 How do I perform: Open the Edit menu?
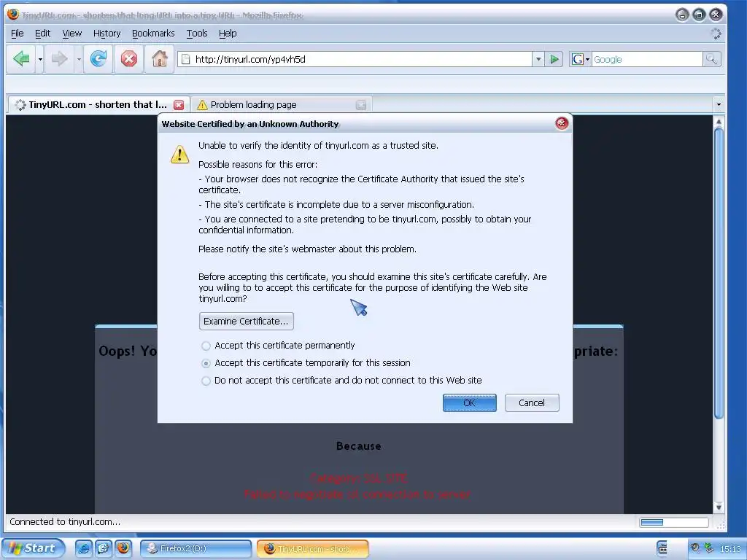click(42, 34)
